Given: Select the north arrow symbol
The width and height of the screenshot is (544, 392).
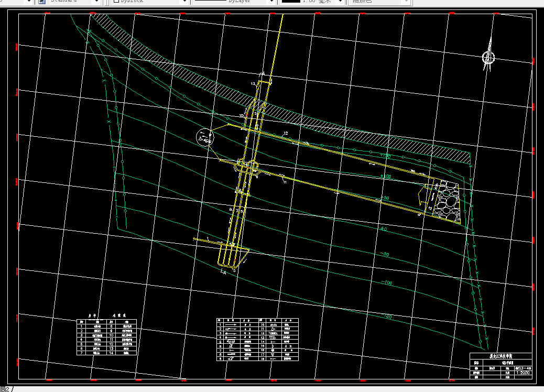Looking at the screenshot, I should [x=488, y=56].
